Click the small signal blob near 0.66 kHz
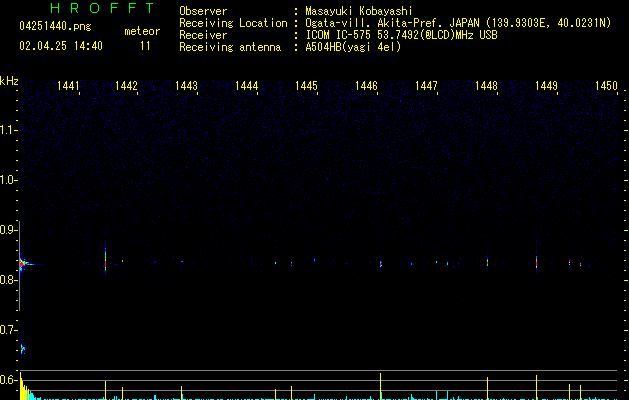Screen dimensions: 629x400 tap(23, 349)
